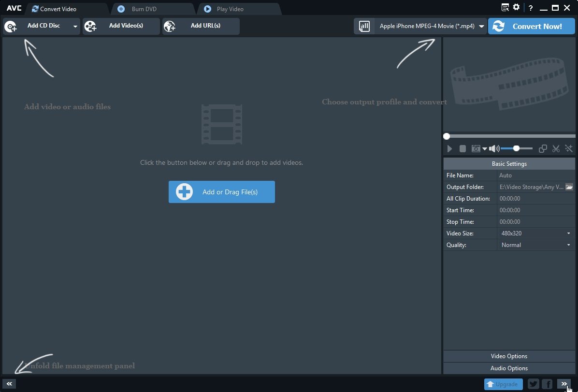Click the scissors clip-trim icon
Screen dimensions: 578x392
tap(556, 149)
